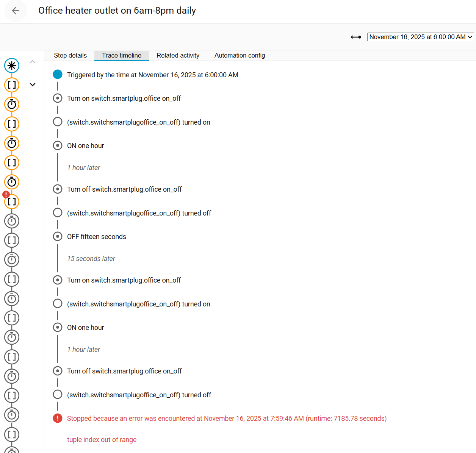
Task: Click the 'OFF fifteen seconds' step marker
Action: pos(58,236)
